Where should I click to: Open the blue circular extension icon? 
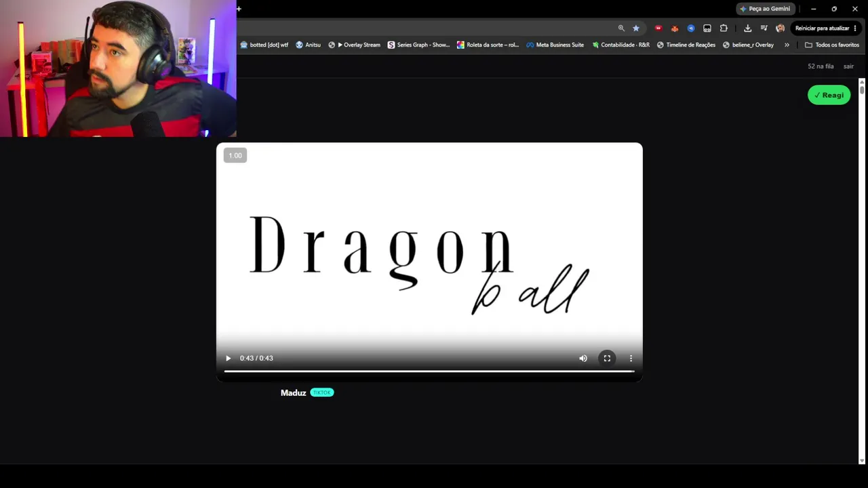pyautogui.click(x=691, y=28)
